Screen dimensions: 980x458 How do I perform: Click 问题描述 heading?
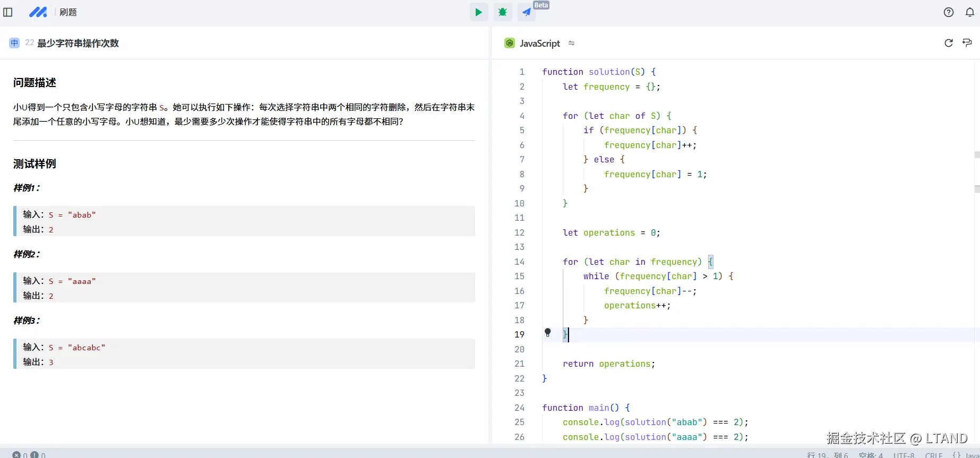[x=35, y=82]
